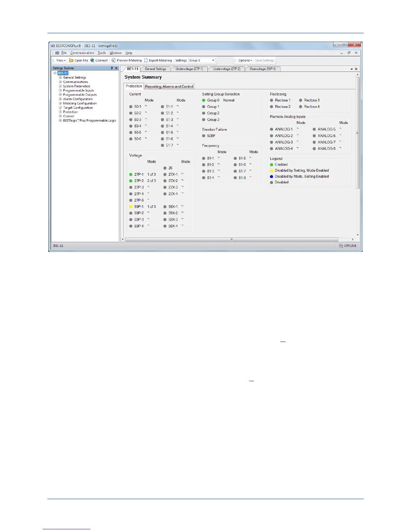This screenshot has height=532, width=411.
Task: Click the Open File folder icon
Action: [x=71, y=60]
